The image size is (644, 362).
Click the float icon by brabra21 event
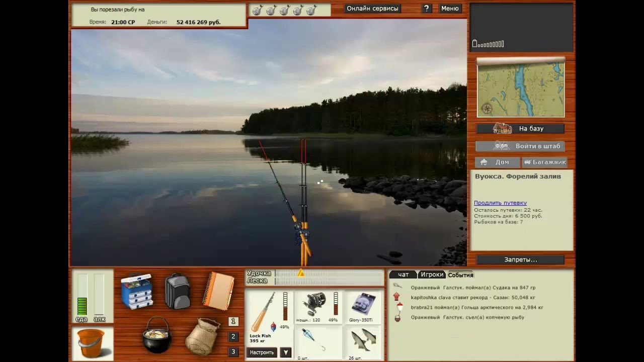click(399, 307)
